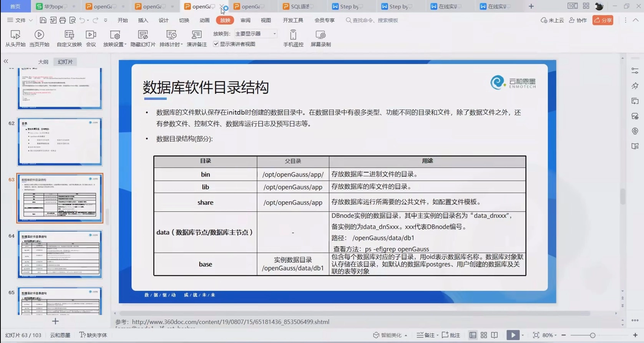Click 批注 comment button in status bar
This screenshot has height=343, width=644.
[451, 335]
